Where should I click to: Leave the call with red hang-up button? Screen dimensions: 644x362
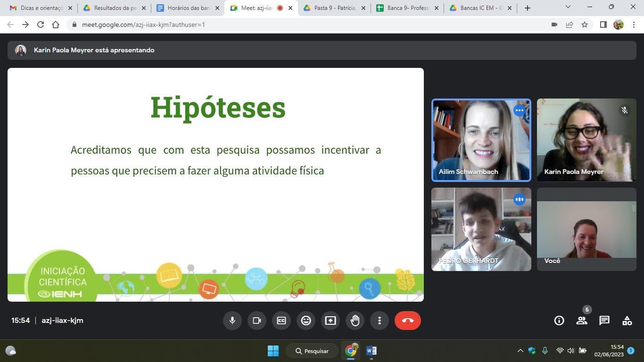click(408, 321)
